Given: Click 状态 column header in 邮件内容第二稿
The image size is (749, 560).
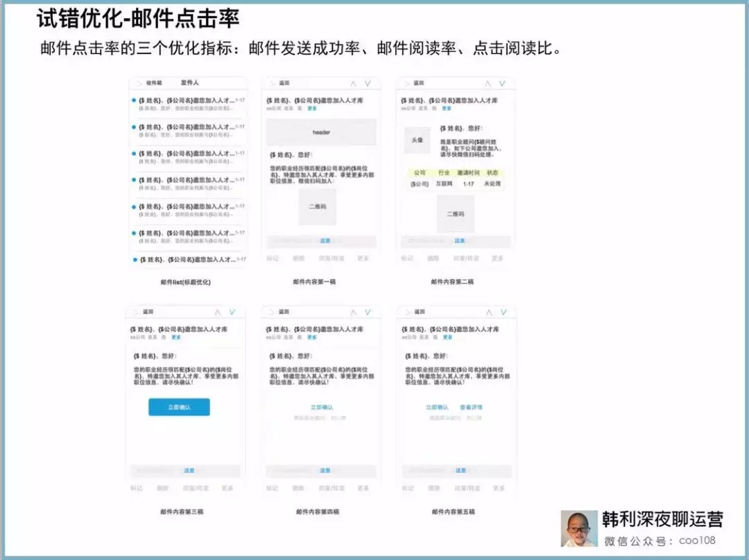Looking at the screenshot, I should pyautogui.click(x=492, y=173).
